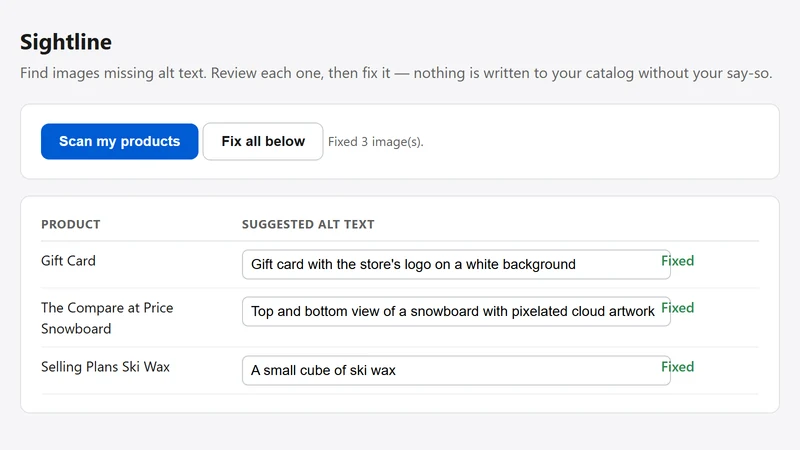Click the PRODUCT column header
This screenshot has width=800, height=450.
71,224
